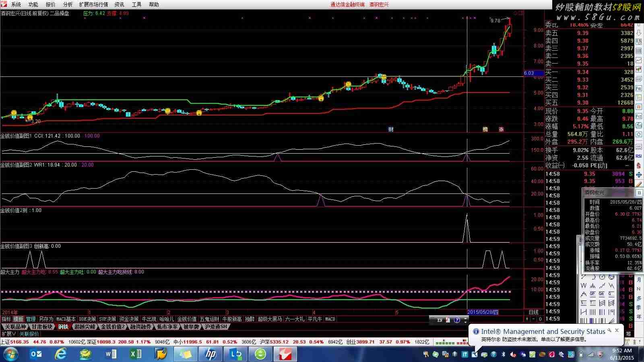Close the 酒钢宏兴 info popup
644x362 pixels.
[x=638, y=193]
